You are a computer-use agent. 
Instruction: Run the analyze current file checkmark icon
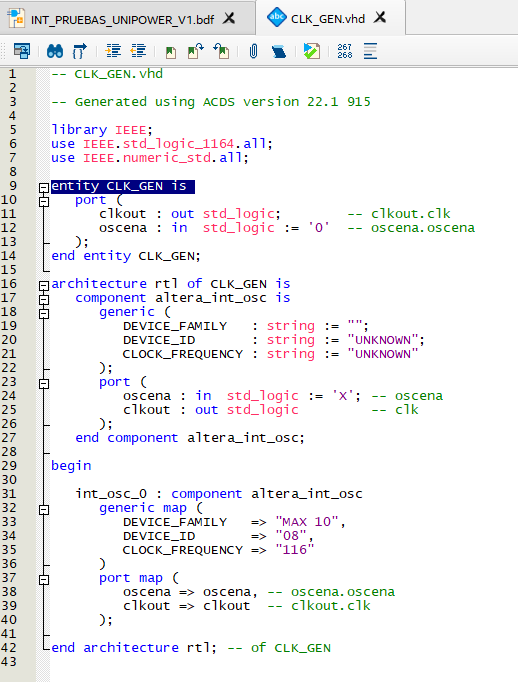[x=311, y=51]
